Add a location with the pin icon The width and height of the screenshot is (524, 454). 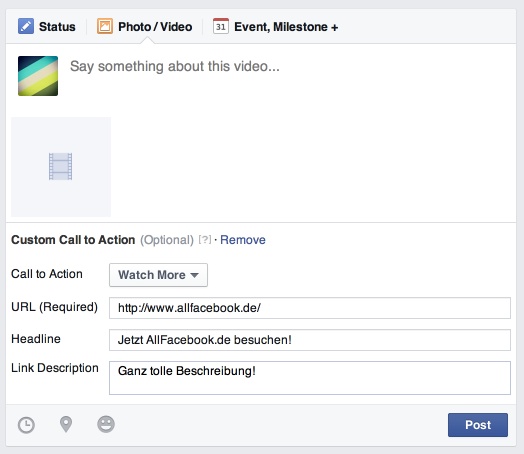pos(66,424)
